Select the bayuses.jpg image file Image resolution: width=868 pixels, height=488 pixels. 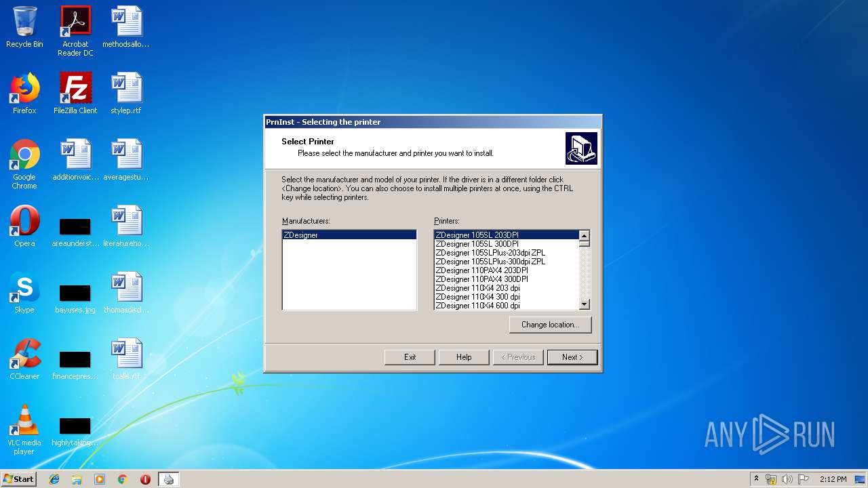pos(75,297)
